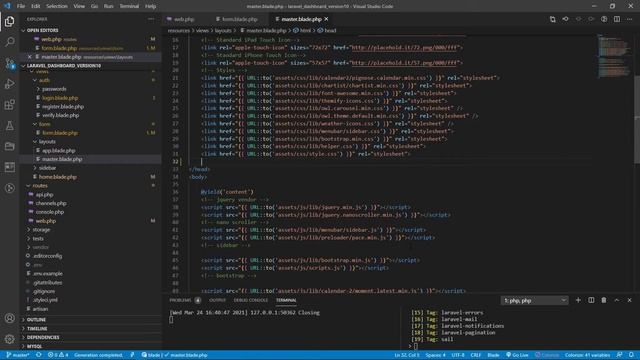Switch to the form.blade.php editor tab
The width and height of the screenshot is (640, 360).
pyautogui.click(x=240, y=19)
